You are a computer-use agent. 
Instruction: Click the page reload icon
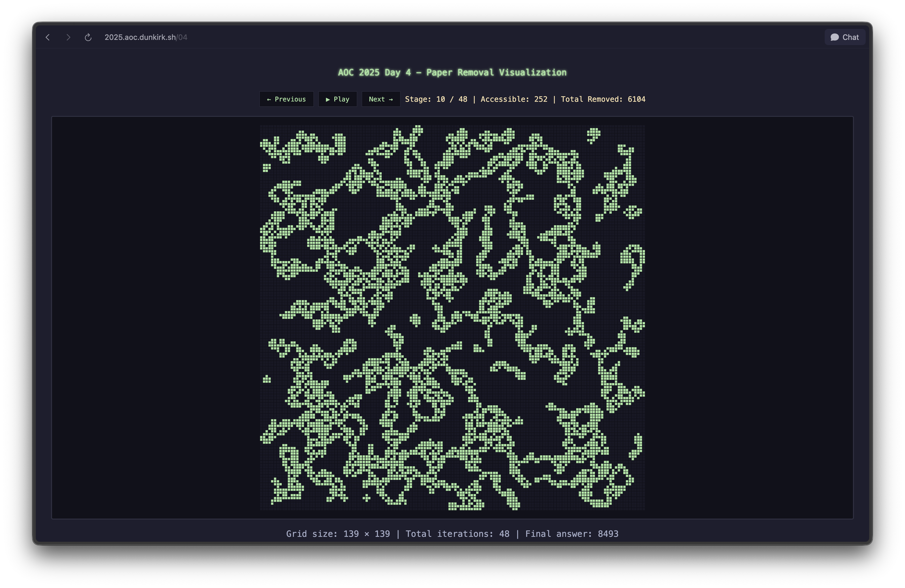click(x=88, y=37)
